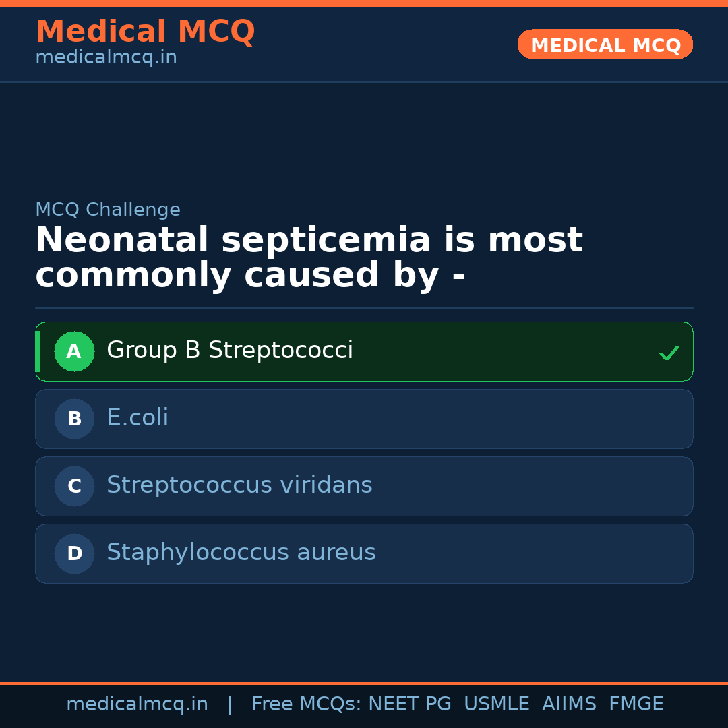Click the "MCQ Challenge" label
This screenshot has height=728, width=728.
click(x=108, y=210)
